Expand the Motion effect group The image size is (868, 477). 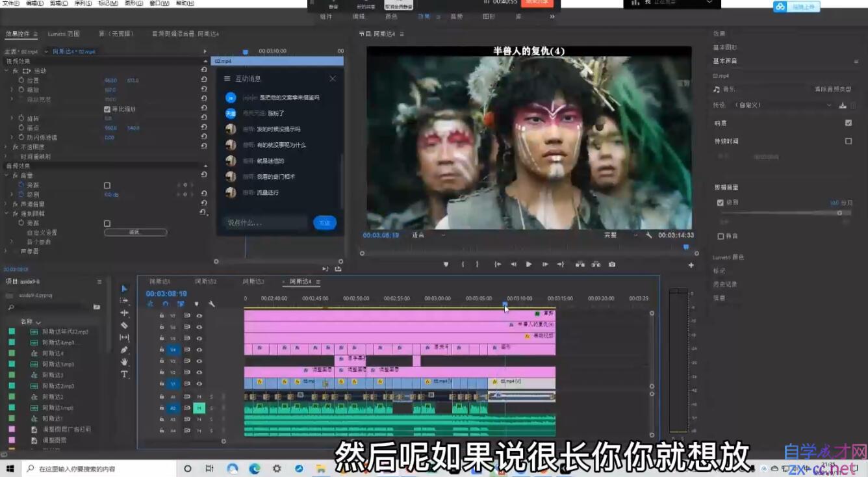6,71
